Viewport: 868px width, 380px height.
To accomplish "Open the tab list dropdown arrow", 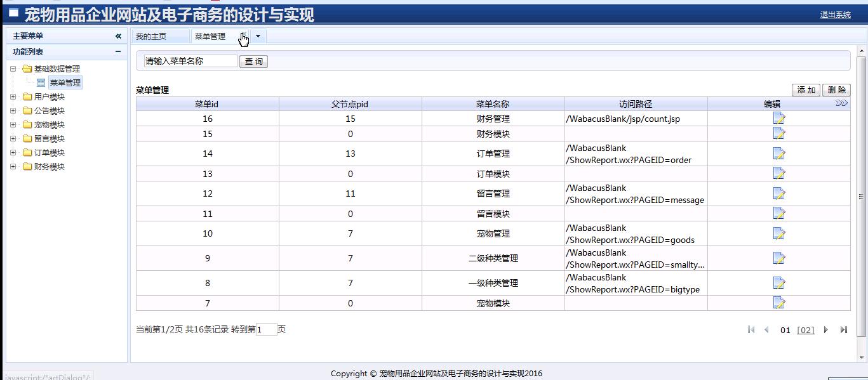I will tap(258, 36).
